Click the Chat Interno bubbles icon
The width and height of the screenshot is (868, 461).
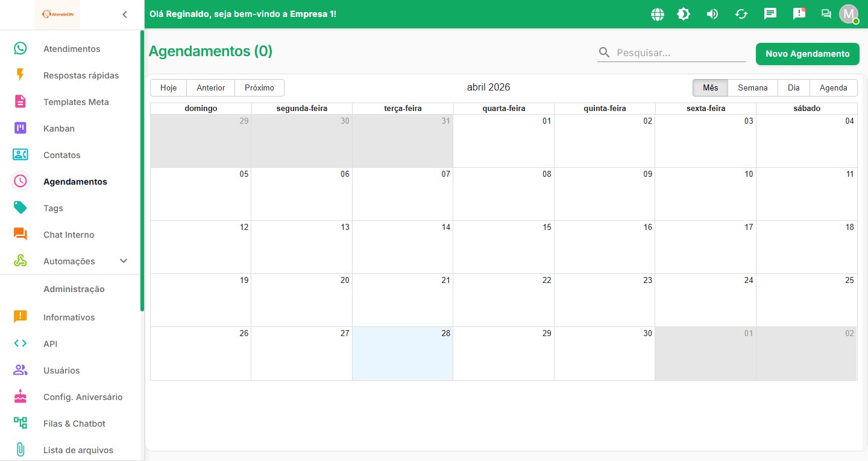(20, 235)
